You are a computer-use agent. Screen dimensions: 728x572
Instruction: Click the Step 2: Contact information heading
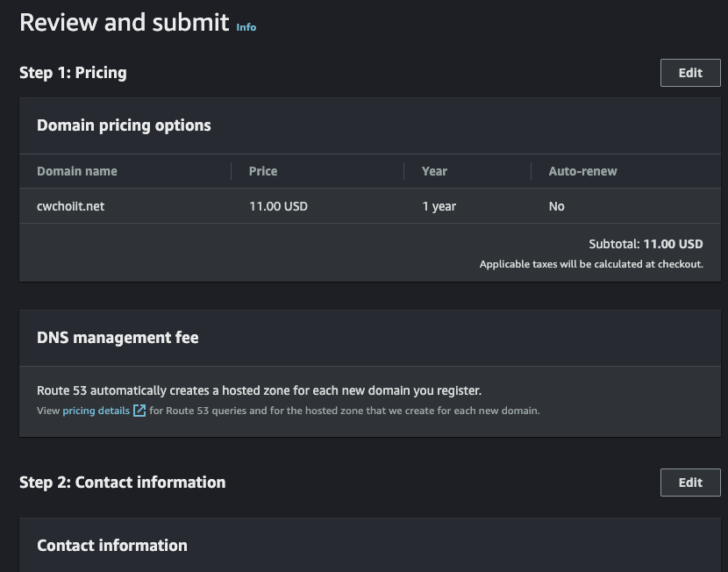point(122,483)
